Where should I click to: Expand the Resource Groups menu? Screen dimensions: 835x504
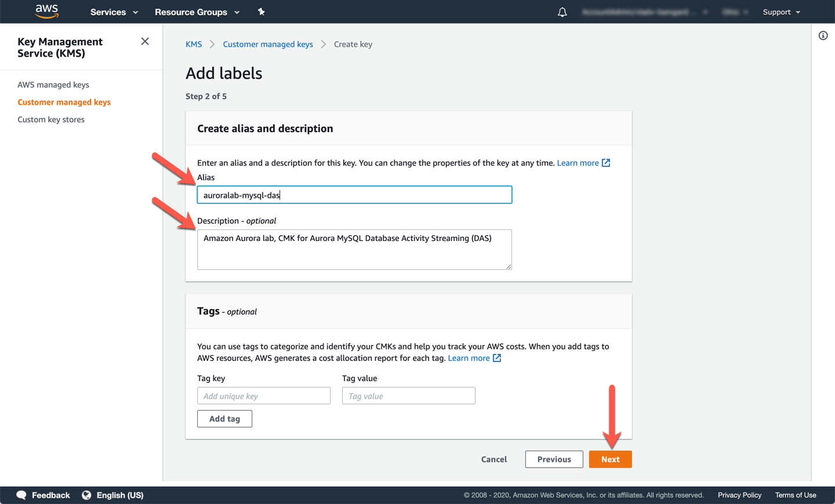(x=197, y=12)
